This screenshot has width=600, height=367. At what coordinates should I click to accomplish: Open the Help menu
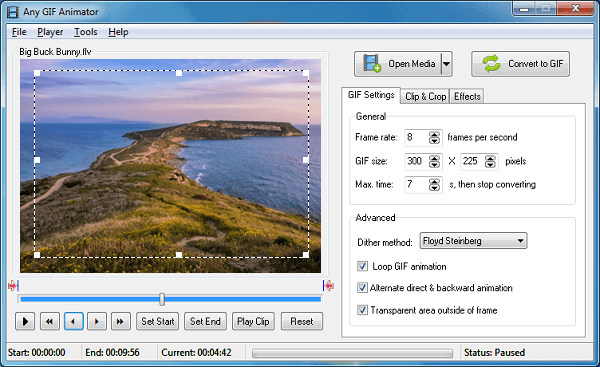point(118,32)
